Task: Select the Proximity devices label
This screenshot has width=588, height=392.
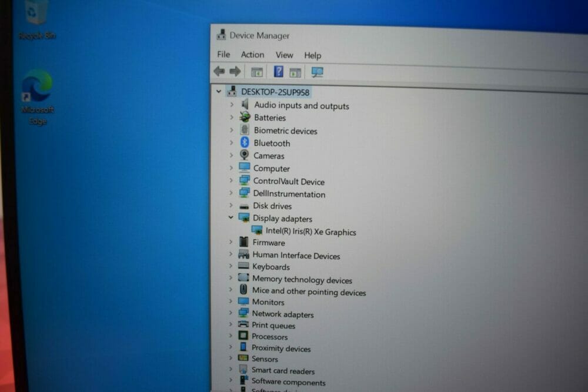Action: pyautogui.click(x=281, y=349)
